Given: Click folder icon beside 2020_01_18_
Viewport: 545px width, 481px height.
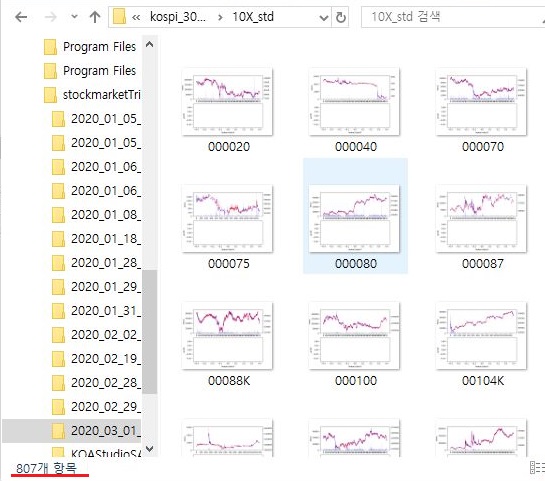Looking at the screenshot, I should (x=58, y=239).
